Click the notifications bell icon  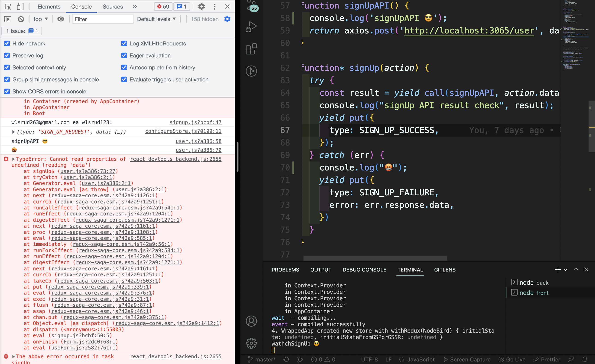click(585, 359)
